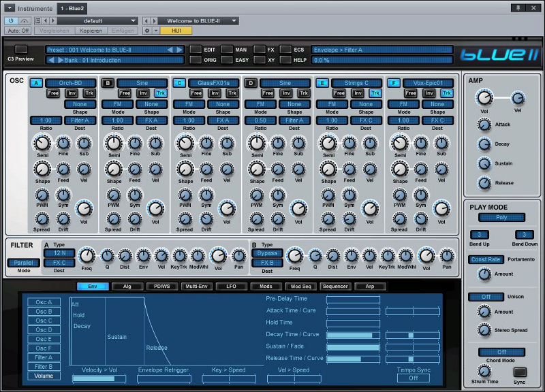Toggle oscillator B on/off button
Image resolution: width=545 pixels, height=392 pixels.
[x=108, y=83]
